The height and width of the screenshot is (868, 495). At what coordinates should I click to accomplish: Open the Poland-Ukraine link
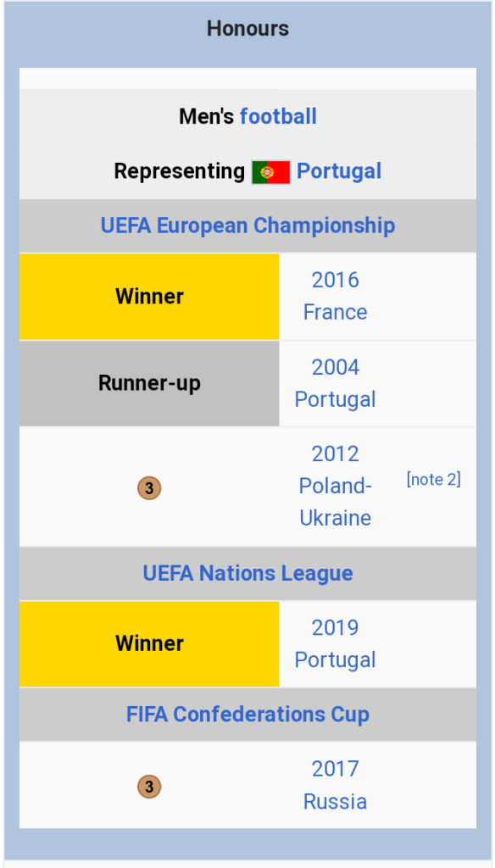click(x=335, y=502)
